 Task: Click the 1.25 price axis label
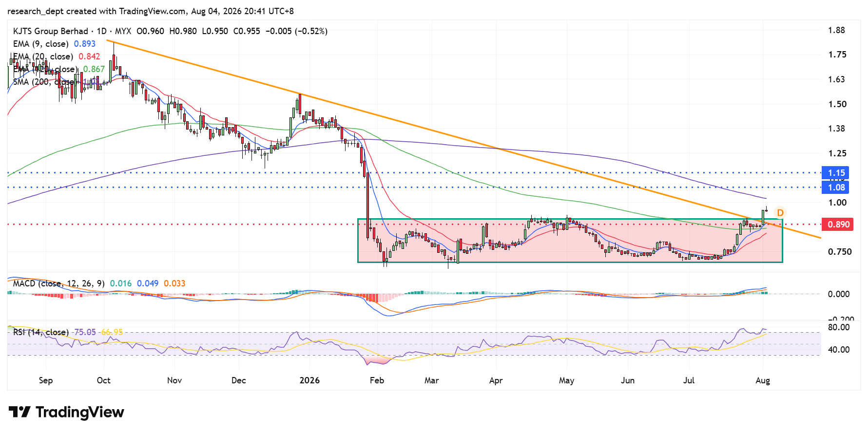(x=837, y=153)
